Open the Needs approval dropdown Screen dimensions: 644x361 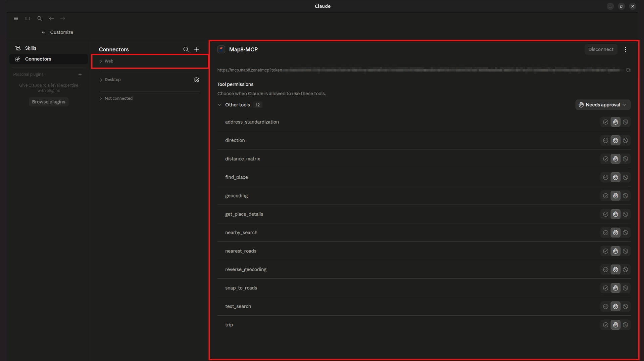coord(603,105)
